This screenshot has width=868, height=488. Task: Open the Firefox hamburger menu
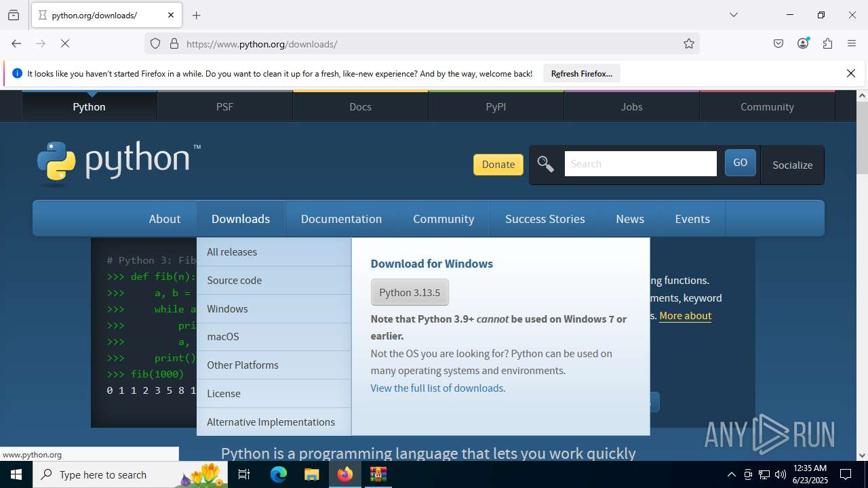coord(852,43)
